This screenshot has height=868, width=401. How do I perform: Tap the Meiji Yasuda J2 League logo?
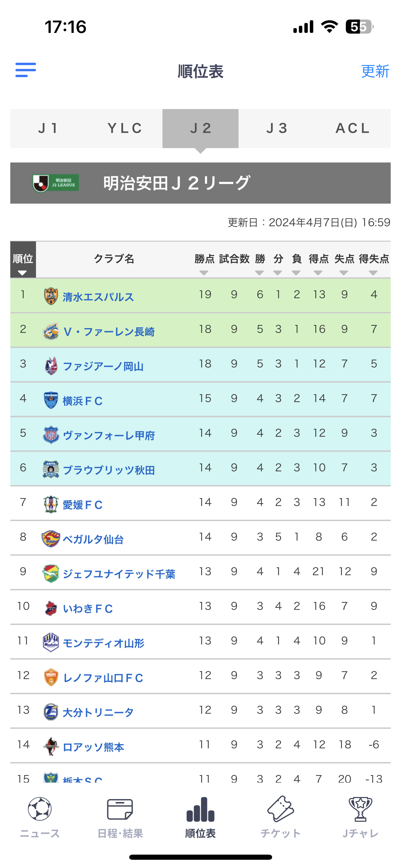click(x=56, y=183)
